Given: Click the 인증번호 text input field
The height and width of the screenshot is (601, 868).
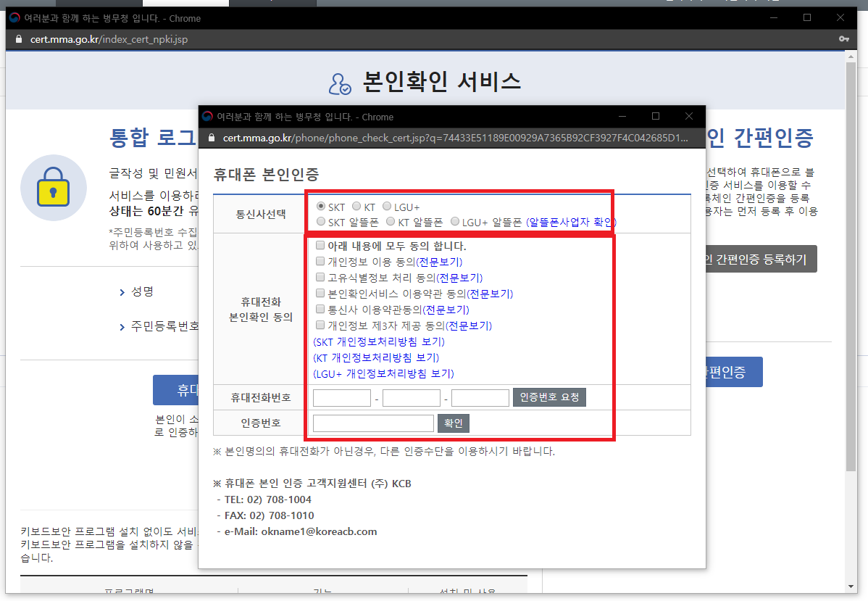Looking at the screenshot, I should (x=373, y=423).
